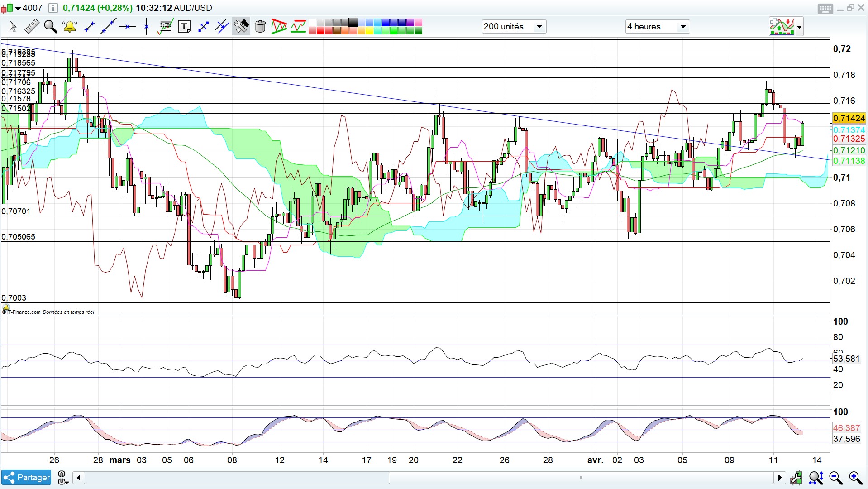868x489 pixels.
Task: Select the red-green triangle pattern tool
Action: point(279,27)
